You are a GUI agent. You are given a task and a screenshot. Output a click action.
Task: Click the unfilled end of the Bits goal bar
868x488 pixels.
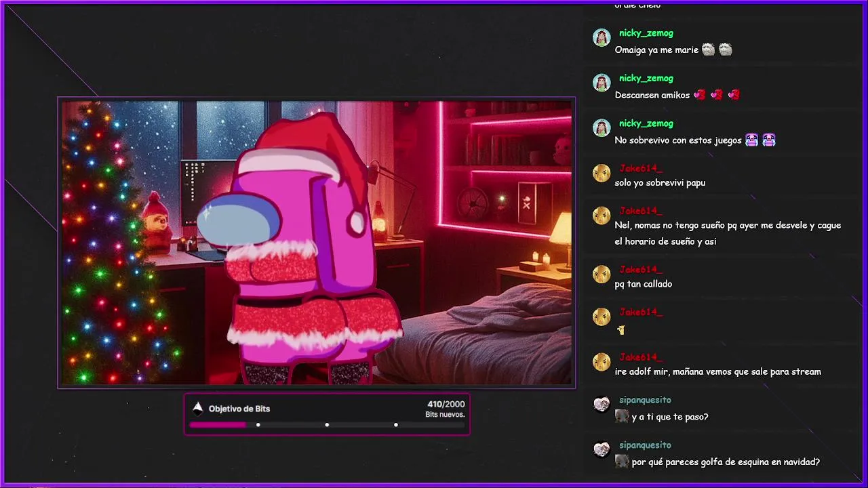(x=431, y=425)
